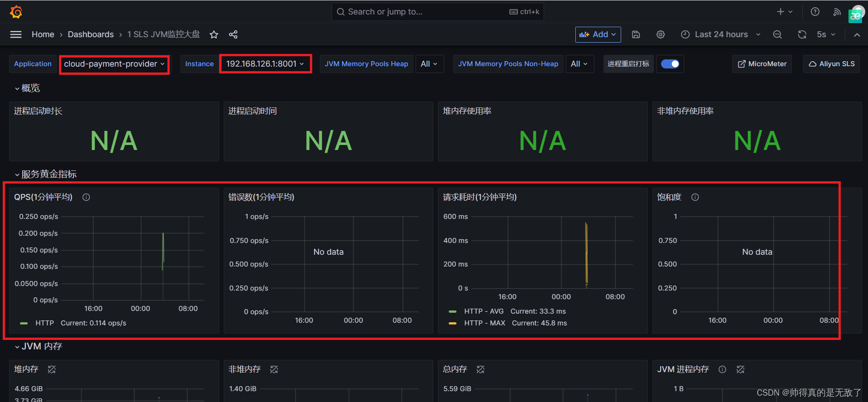Viewport: 868px width, 402px height.
Task: Click the JVM Memory Pools Non-Heap label
Action: pos(508,64)
